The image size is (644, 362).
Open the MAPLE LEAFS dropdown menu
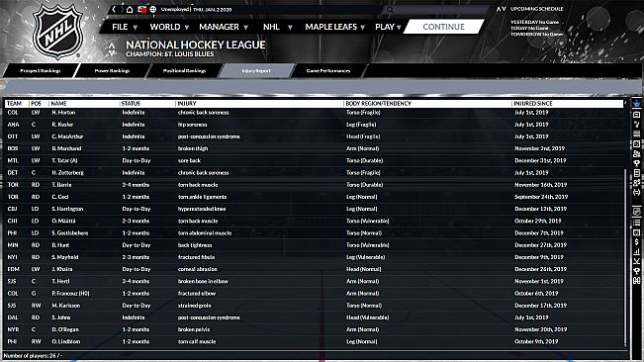tap(334, 27)
